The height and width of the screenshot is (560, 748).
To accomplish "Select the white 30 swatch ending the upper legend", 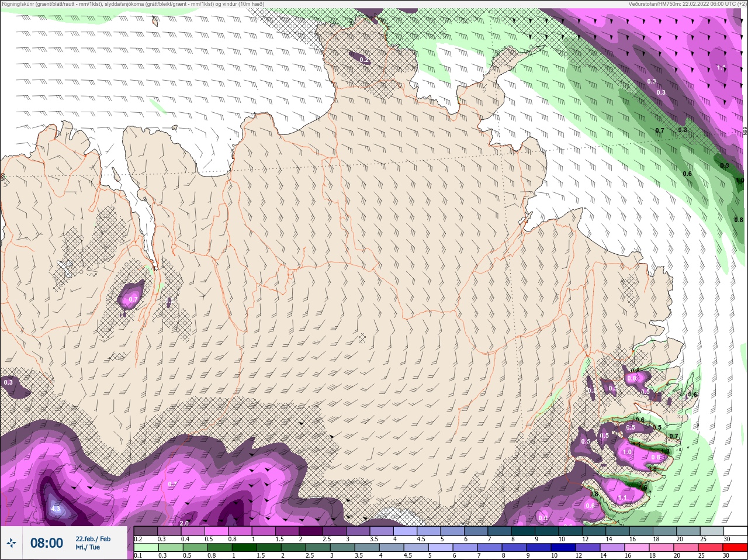I will (x=736, y=531).
